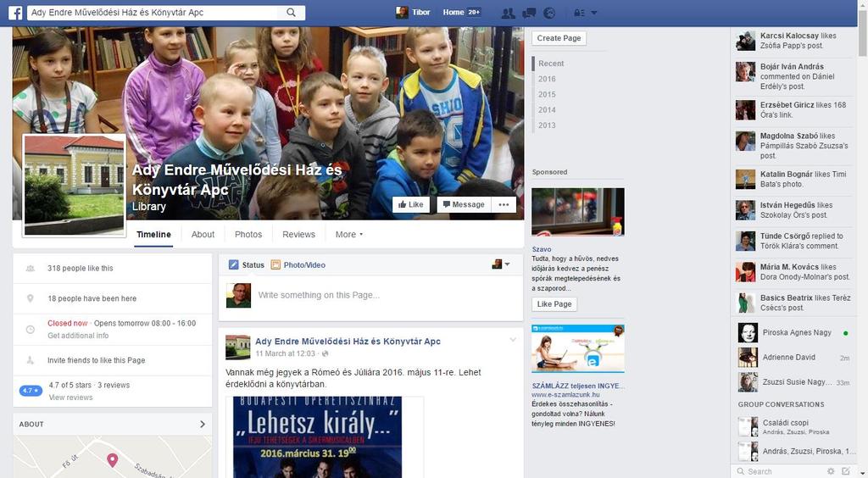Open notifications globe icon
The image size is (868, 478).
pyautogui.click(x=549, y=13)
